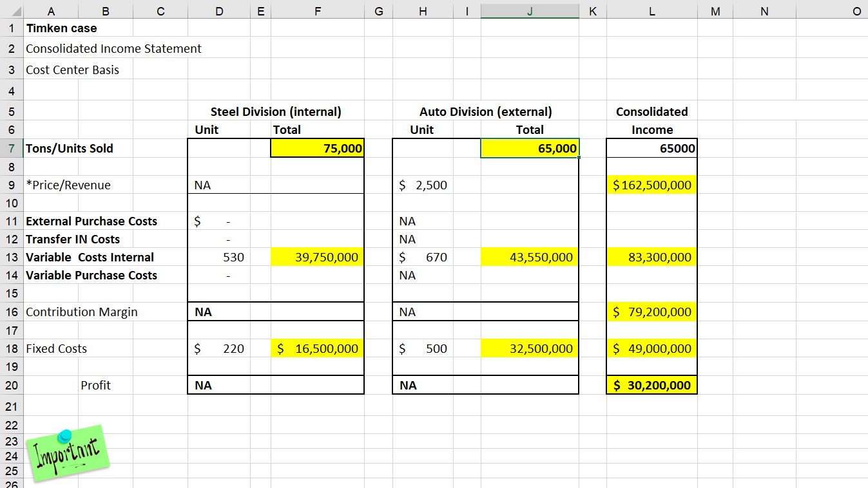Image resolution: width=868 pixels, height=488 pixels.
Task: Select column header A
Action: pyautogui.click(x=51, y=10)
